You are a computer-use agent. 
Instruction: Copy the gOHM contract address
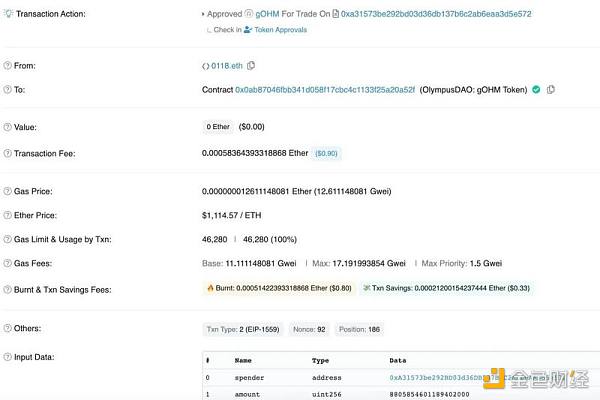click(551, 90)
